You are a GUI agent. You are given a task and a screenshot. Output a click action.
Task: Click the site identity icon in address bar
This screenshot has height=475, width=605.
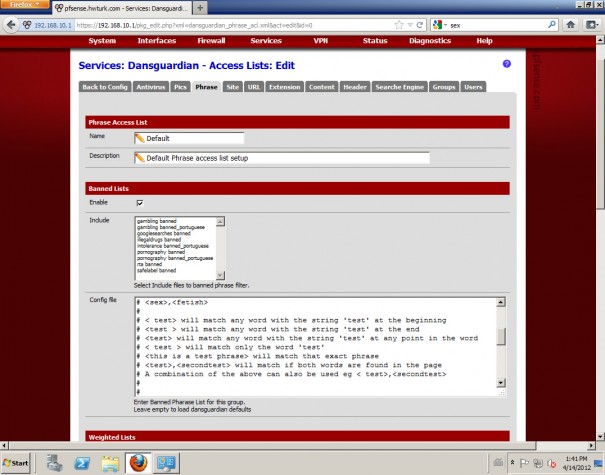pyautogui.click(x=27, y=25)
